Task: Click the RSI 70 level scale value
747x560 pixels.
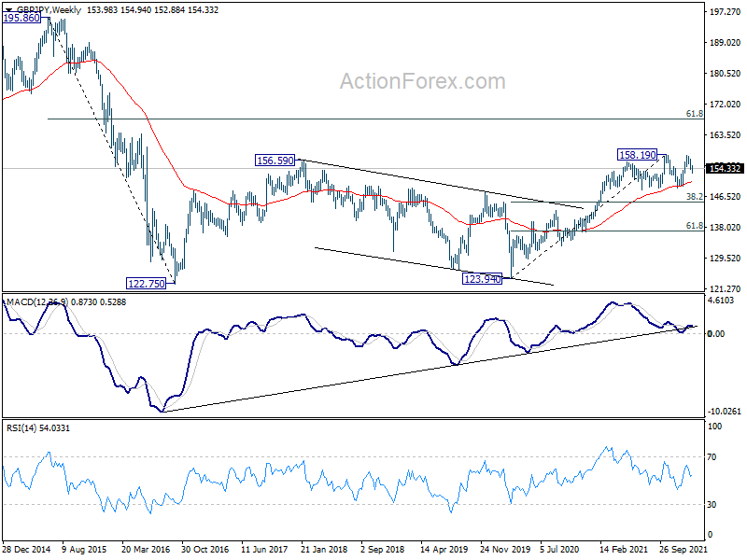Action: point(712,457)
